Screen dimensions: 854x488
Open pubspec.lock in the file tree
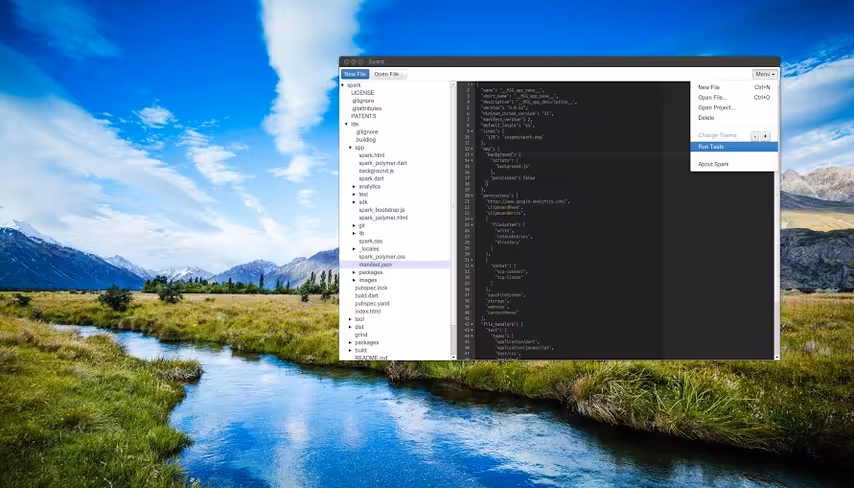(x=371, y=288)
